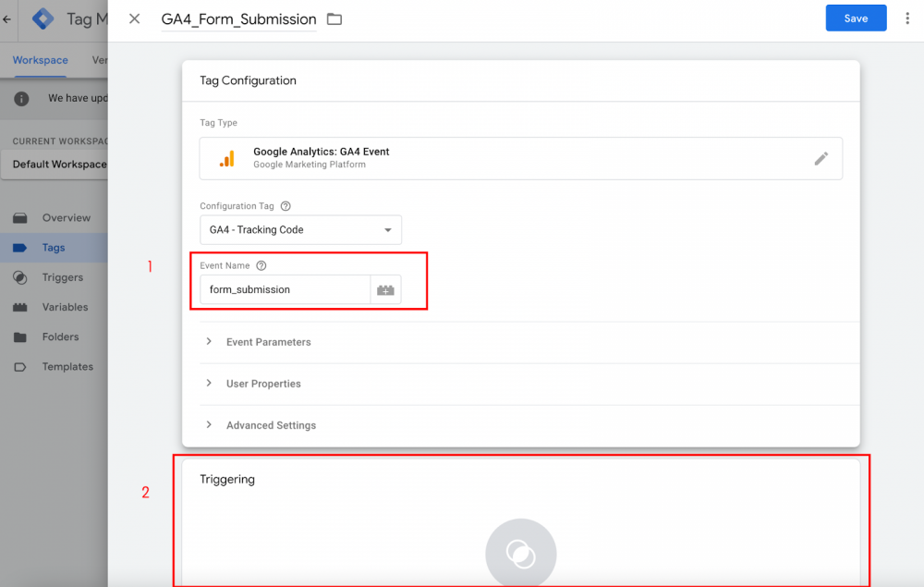This screenshot has width=924, height=587.
Task: Click the help icon next to Configuration Tag
Action: click(286, 206)
